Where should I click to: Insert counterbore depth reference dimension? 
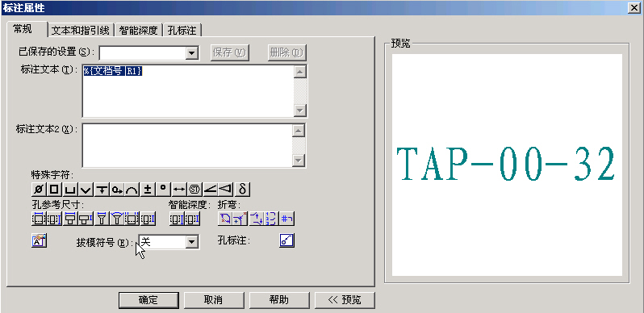pyautogui.click(x=86, y=219)
